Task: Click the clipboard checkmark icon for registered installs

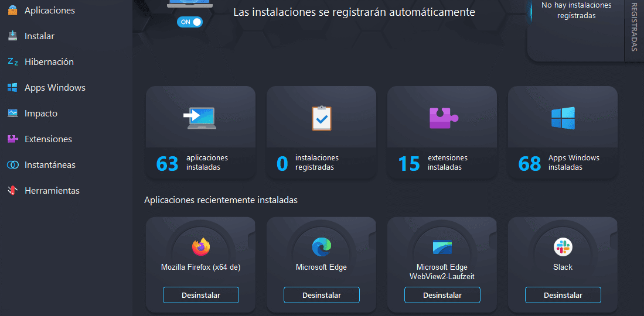Action: click(321, 118)
